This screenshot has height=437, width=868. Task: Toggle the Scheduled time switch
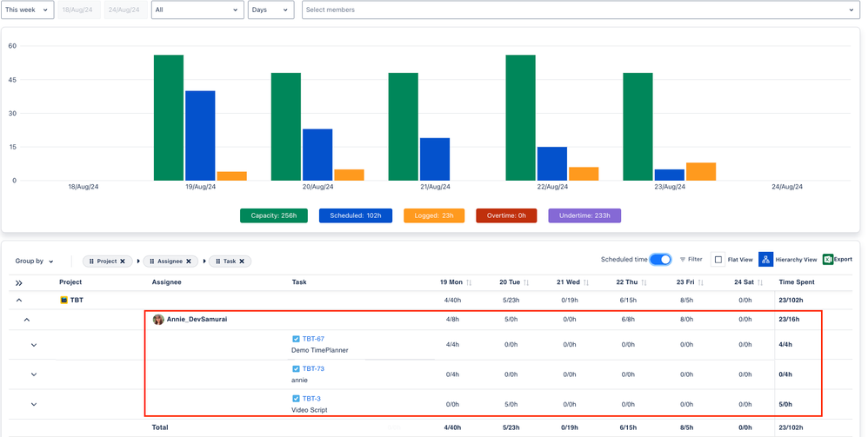click(x=661, y=260)
